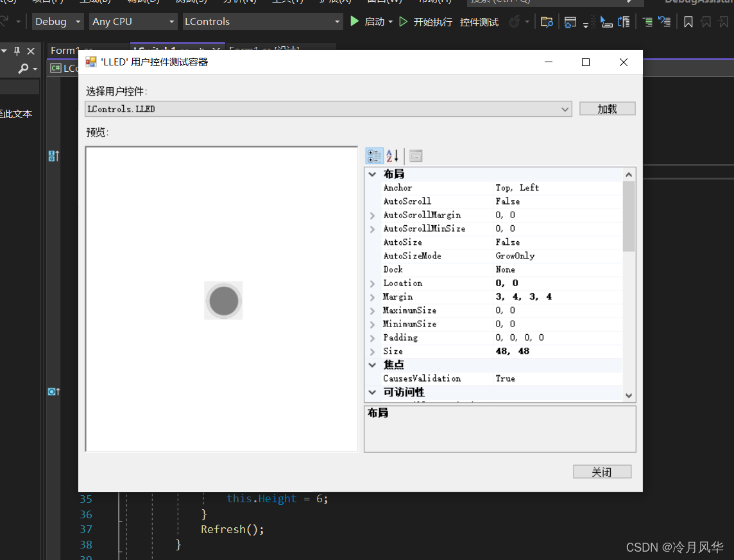The height and width of the screenshot is (560, 734).
Task: Click the AutoSize property value False
Action: 508,242
